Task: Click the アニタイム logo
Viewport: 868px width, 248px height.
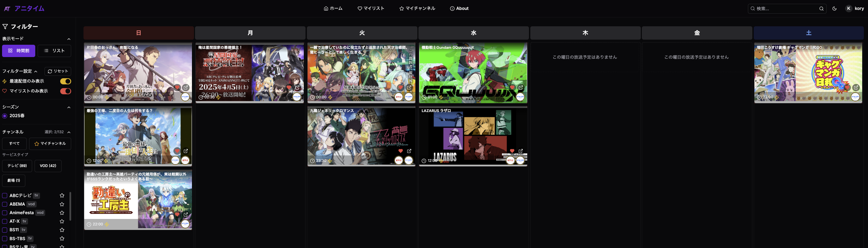Action: (x=24, y=9)
